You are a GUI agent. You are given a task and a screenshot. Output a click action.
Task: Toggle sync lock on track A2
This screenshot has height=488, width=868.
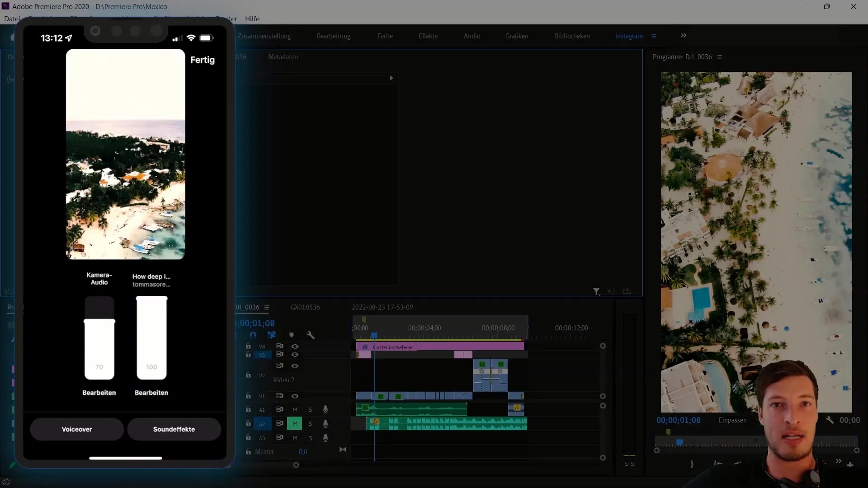tap(279, 423)
